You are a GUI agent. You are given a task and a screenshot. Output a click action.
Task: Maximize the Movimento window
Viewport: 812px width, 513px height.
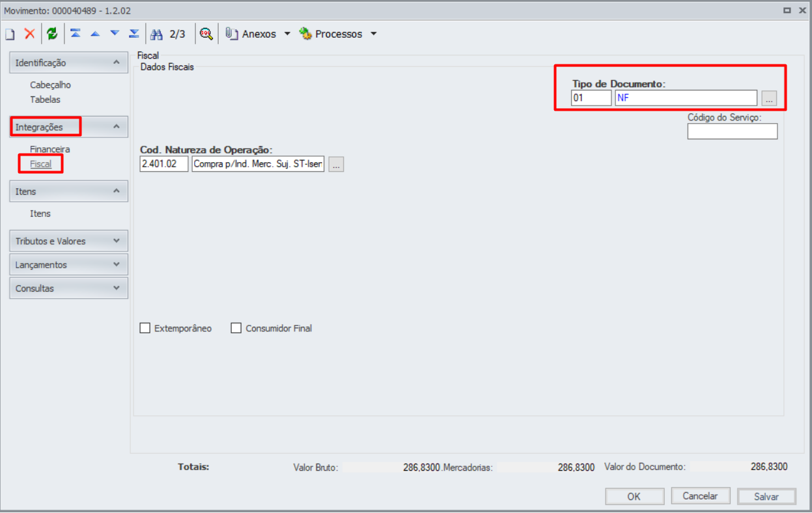pyautogui.click(x=787, y=10)
